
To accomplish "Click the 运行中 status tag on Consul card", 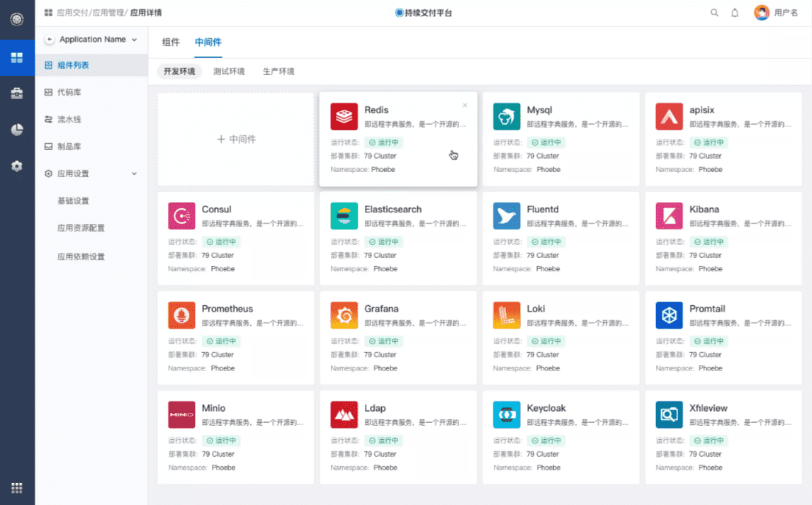I will [220, 242].
